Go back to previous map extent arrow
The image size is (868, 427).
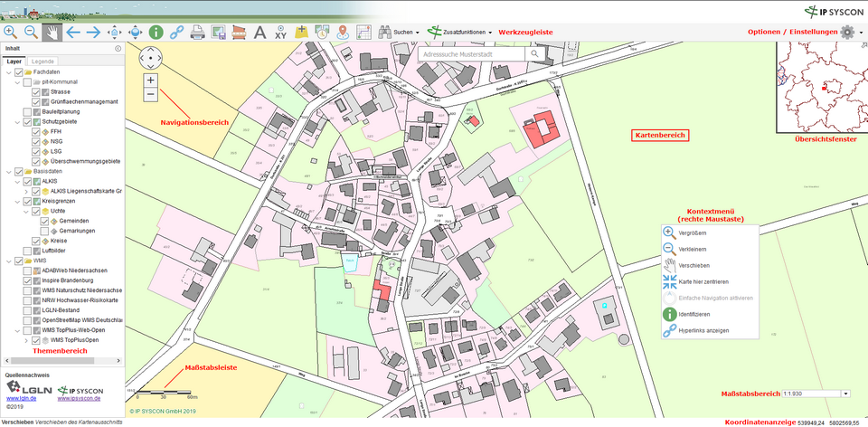pos(73,32)
